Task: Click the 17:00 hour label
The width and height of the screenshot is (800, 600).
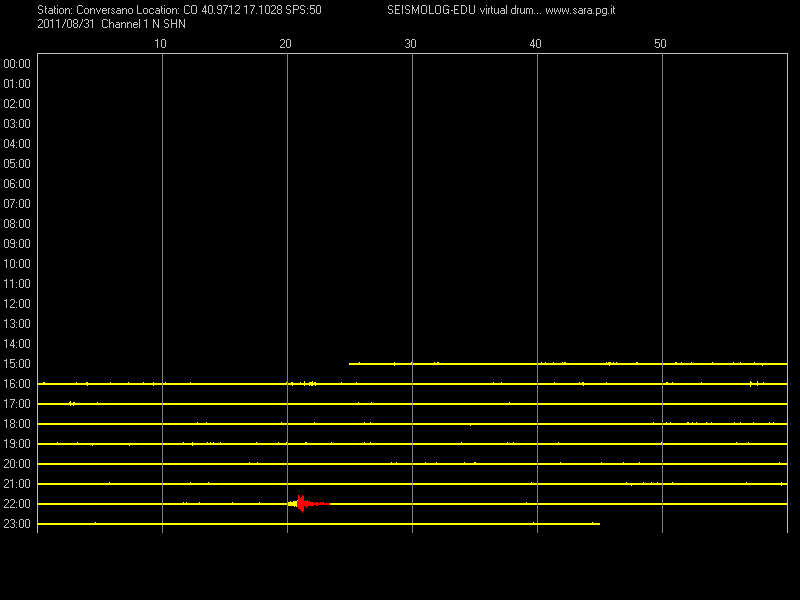Action: (x=17, y=404)
